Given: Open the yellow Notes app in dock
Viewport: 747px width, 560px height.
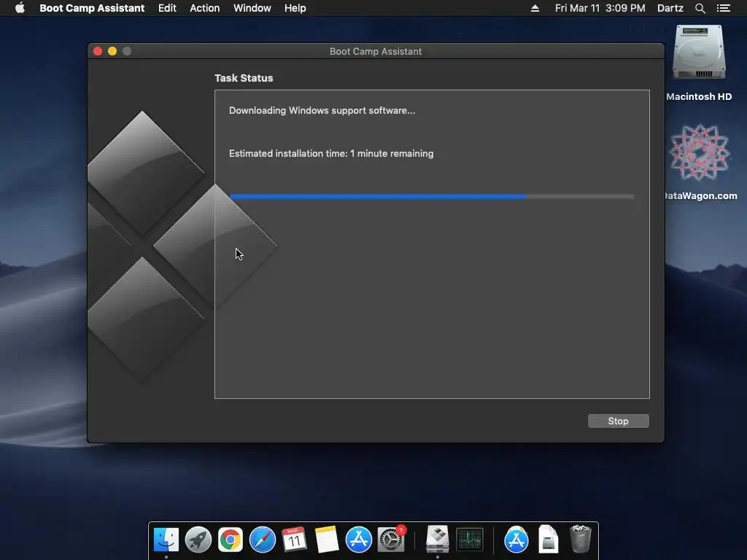Looking at the screenshot, I should [326, 540].
